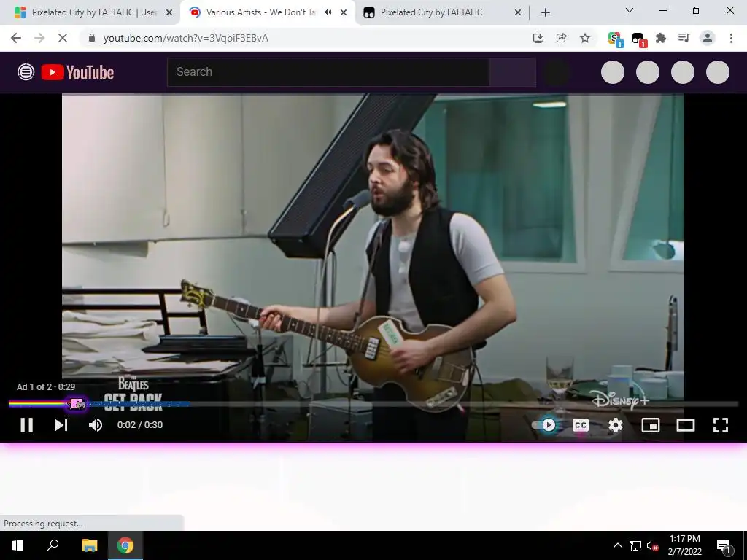
Task: Open media controls in toolbar
Action: [684, 38]
